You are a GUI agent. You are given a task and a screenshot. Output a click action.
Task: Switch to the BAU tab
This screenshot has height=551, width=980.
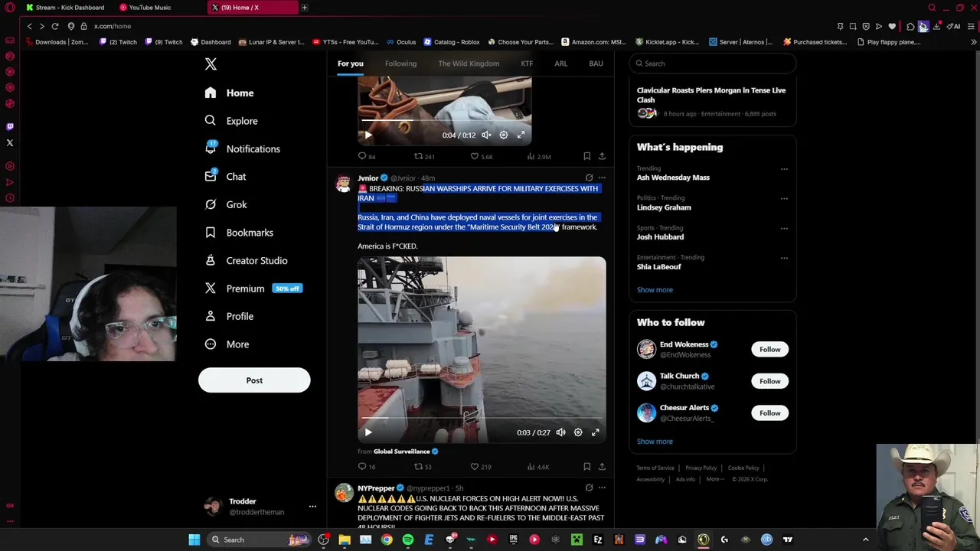point(596,64)
